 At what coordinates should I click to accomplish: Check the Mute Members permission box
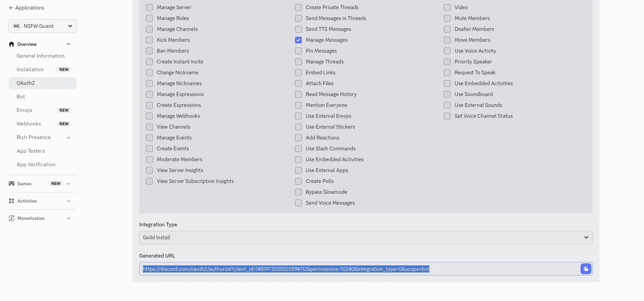(x=447, y=18)
